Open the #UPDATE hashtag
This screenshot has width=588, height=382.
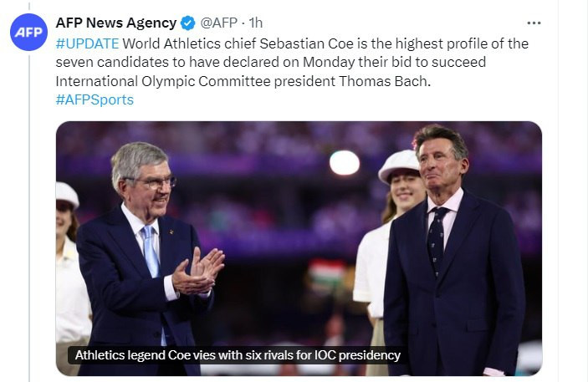coord(87,43)
